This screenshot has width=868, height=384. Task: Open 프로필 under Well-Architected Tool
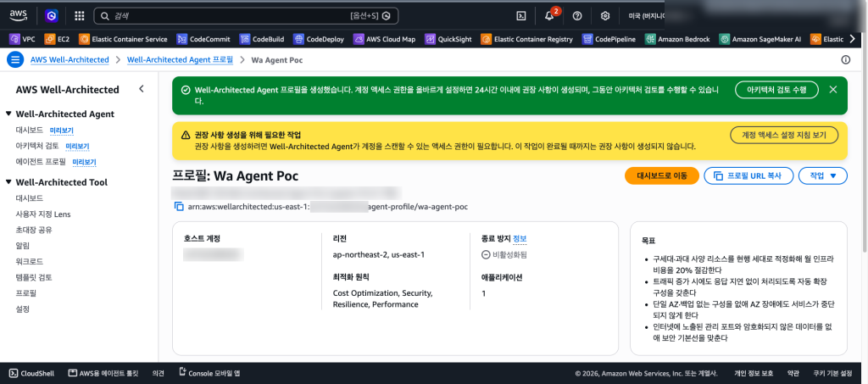26,292
